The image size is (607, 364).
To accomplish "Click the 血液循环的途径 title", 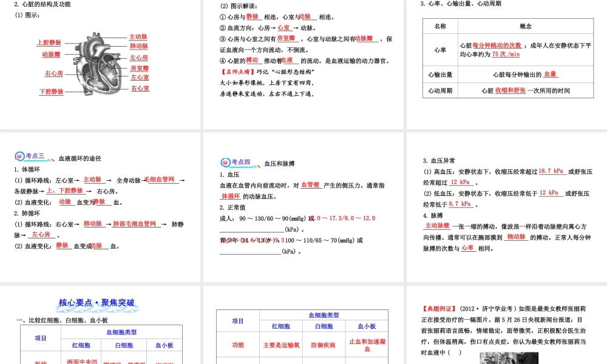I will point(80,158).
